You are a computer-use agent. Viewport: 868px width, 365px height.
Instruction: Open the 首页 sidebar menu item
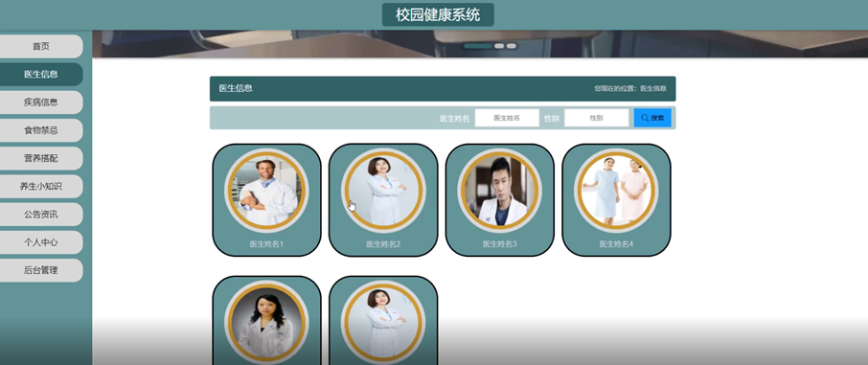click(x=40, y=47)
